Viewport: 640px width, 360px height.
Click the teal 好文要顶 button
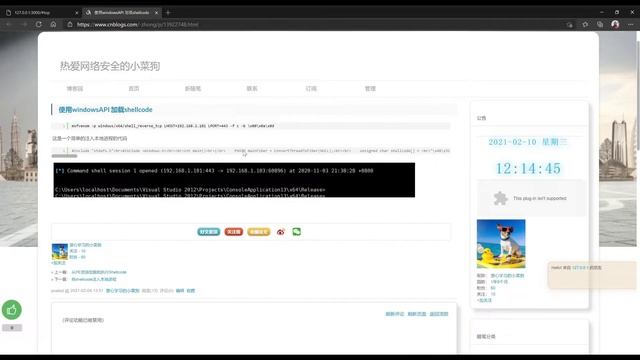point(209,232)
